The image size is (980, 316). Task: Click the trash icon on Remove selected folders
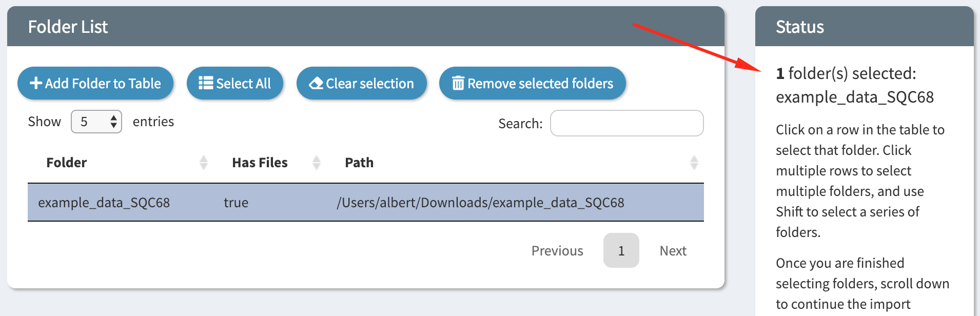pyautogui.click(x=458, y=83)
